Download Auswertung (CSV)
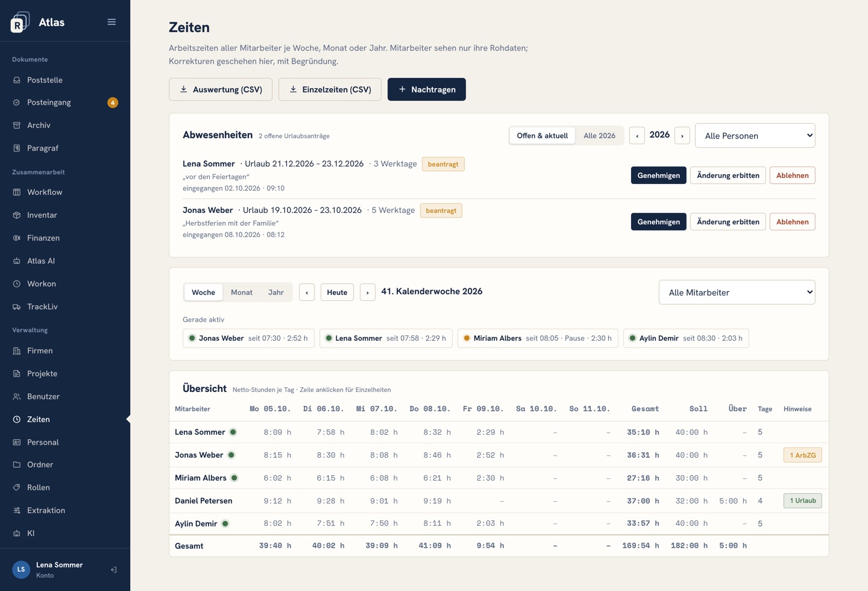 (221, 89)
